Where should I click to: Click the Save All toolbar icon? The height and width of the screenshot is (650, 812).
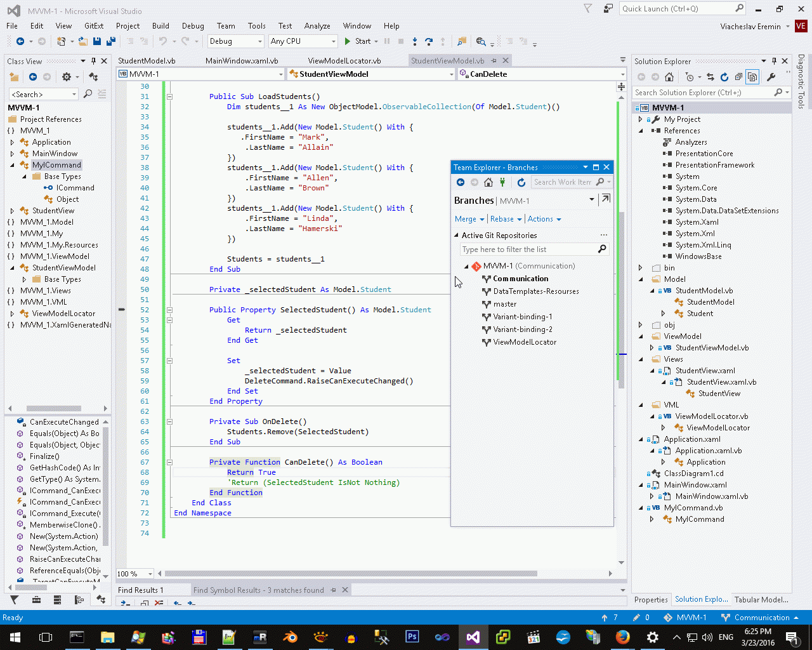pyautogui.click(x=110, y=41)
